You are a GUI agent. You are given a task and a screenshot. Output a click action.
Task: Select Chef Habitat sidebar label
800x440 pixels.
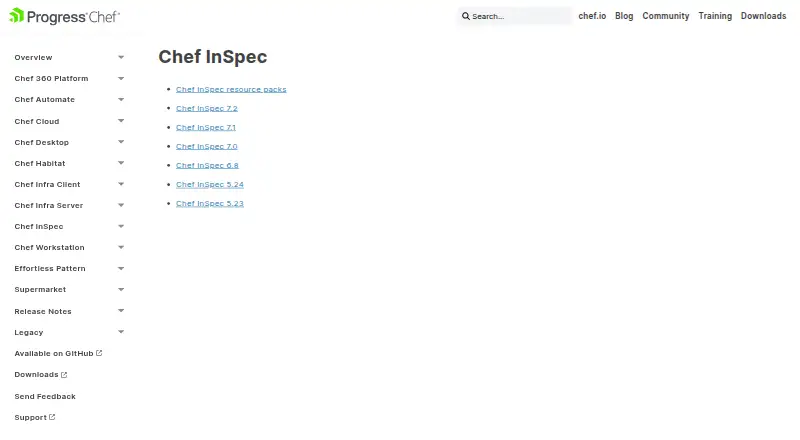click(40, 163)
